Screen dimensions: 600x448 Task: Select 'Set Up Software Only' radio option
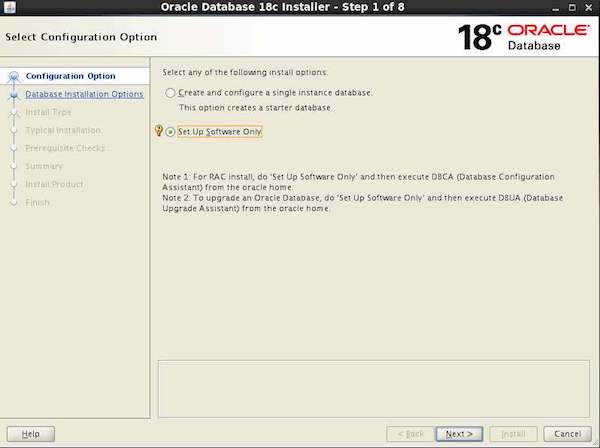pyautogui.click(x=170, y=132)
